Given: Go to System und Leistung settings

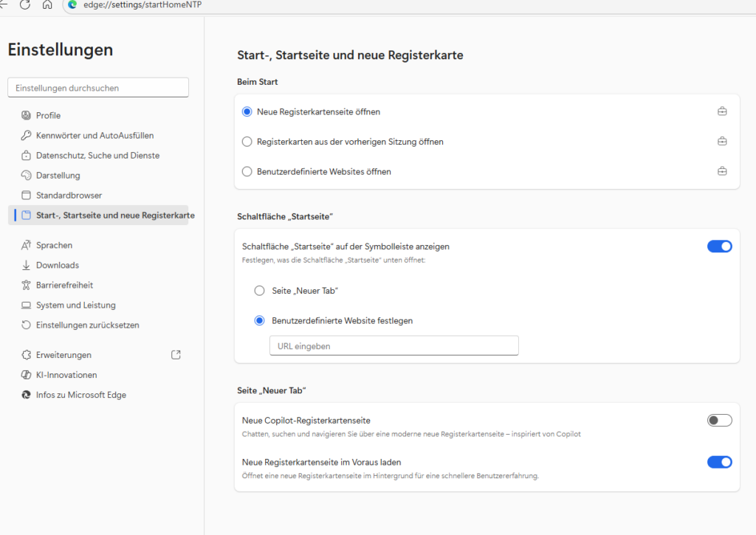Looking at the screenshot, I should point(75,305).
